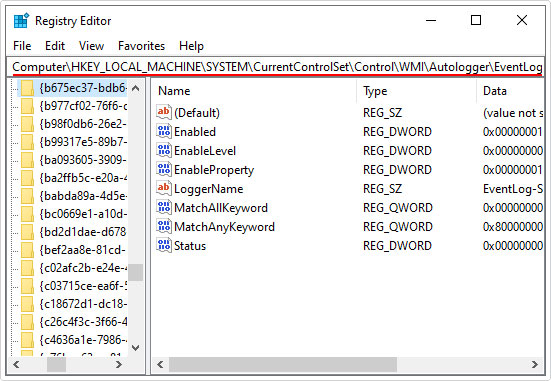551x381 pixels.
Task: Click folder icon of {babda89a-4d5e key
Action: (27, 196)
